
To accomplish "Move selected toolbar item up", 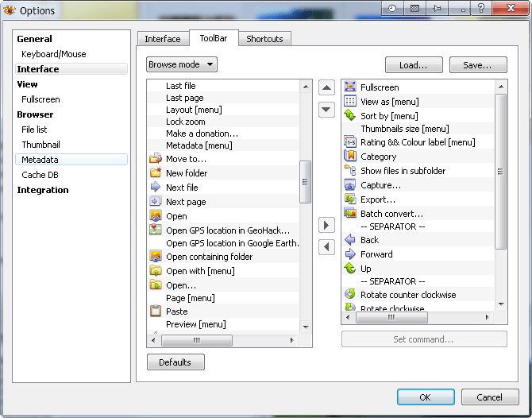I will pyautogui.click(x=326, y=87).
